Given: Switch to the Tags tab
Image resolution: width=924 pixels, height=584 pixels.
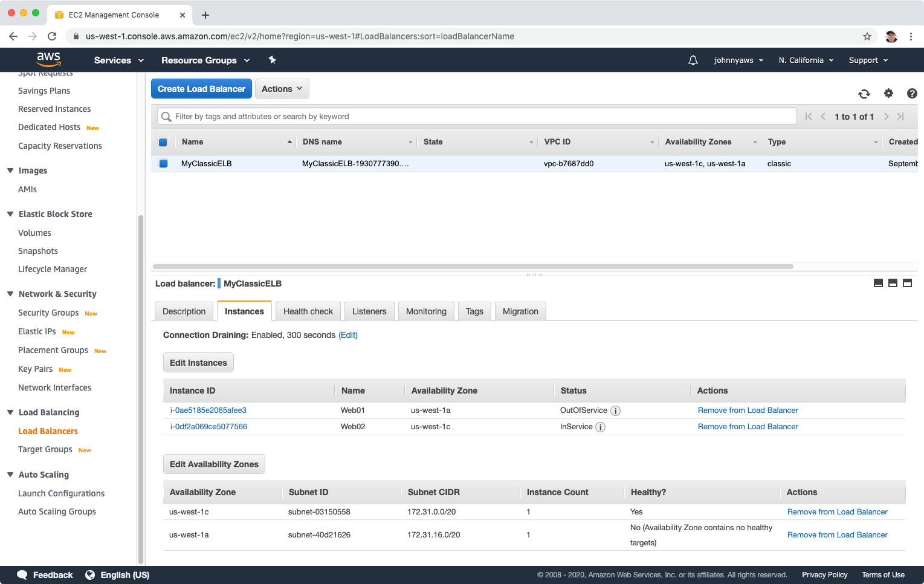Looking at the screenshot, I should click(474, 311).
